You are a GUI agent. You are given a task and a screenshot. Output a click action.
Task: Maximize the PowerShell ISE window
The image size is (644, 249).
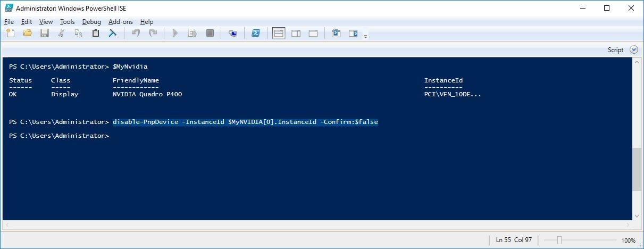607,8
